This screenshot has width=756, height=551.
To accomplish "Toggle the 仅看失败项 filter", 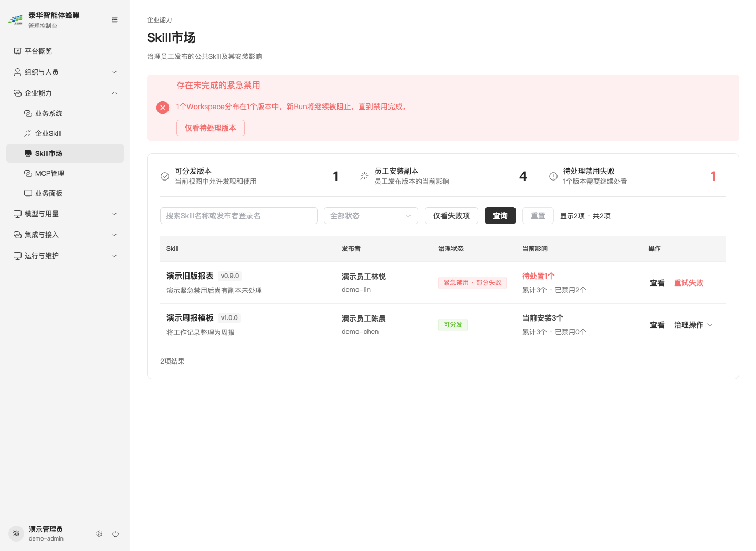I will point(451,216).
